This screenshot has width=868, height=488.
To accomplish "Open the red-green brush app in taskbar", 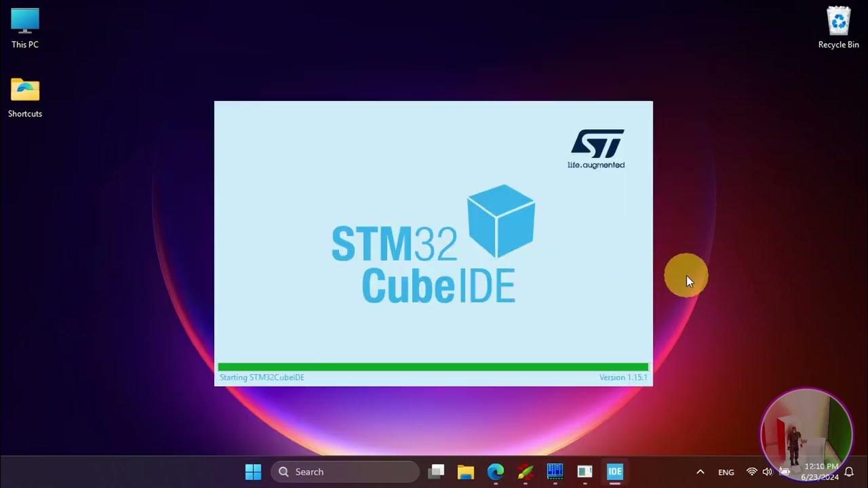I will point(525,472).
